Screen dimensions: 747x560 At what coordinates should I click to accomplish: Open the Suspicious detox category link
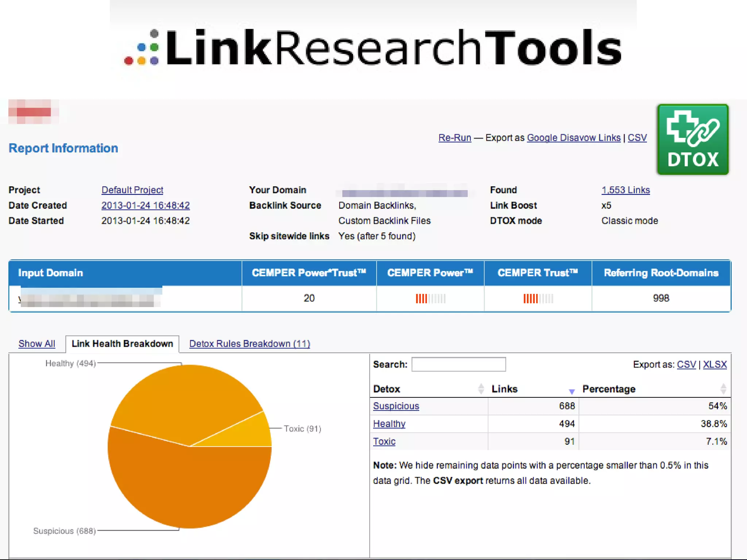(x=396, y=406)
